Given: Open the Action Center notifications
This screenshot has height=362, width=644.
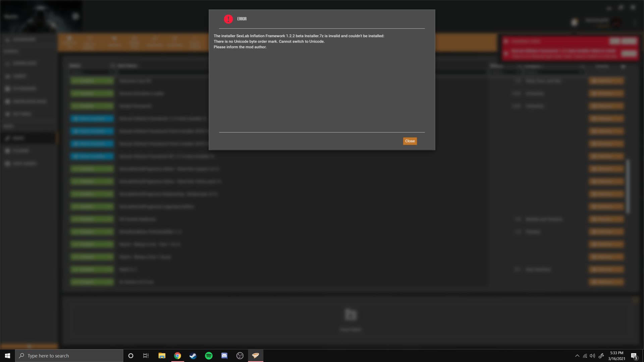Looking at the screenshot, I should click(x=634, y=356).
